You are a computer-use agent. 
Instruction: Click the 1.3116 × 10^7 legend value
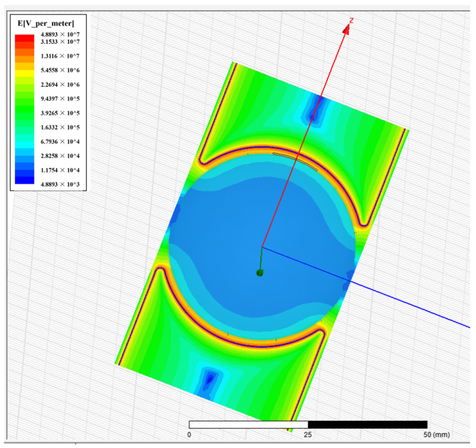click(62, 56)
